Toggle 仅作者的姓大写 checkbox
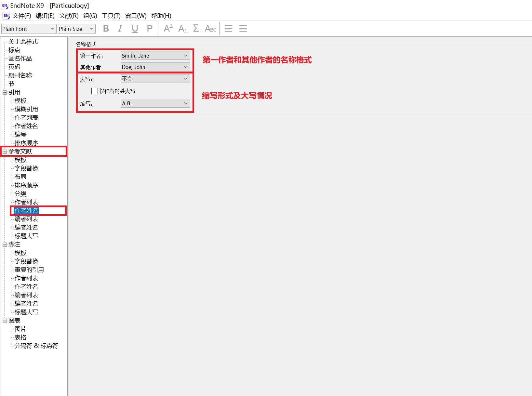 [95, 91]
